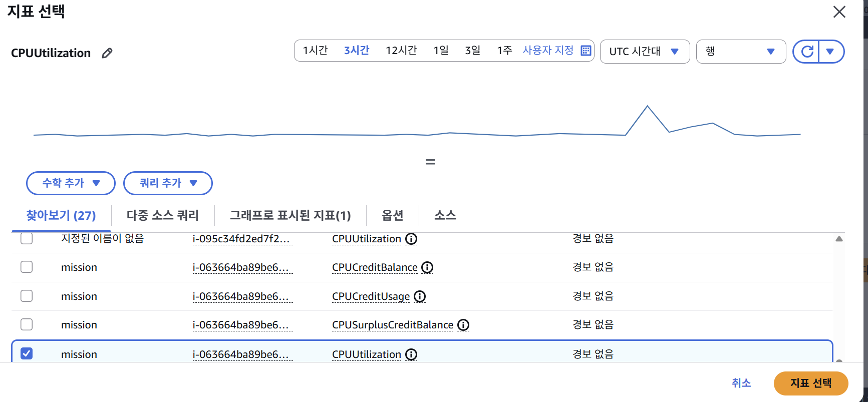This screenshot has width=868, height=402.
Task: Open info icon beside CPUCreditBalance
Action: [x=427, y=268]
